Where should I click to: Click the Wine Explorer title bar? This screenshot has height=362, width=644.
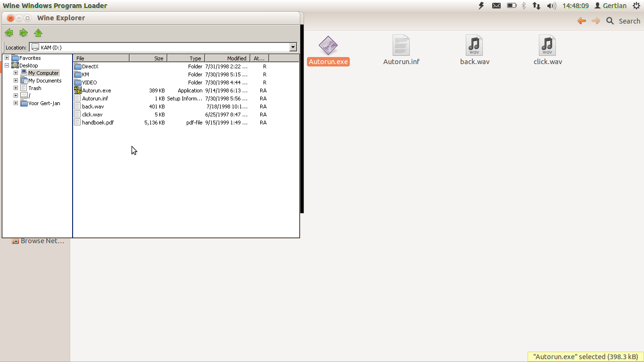click(x=151, y=18)
